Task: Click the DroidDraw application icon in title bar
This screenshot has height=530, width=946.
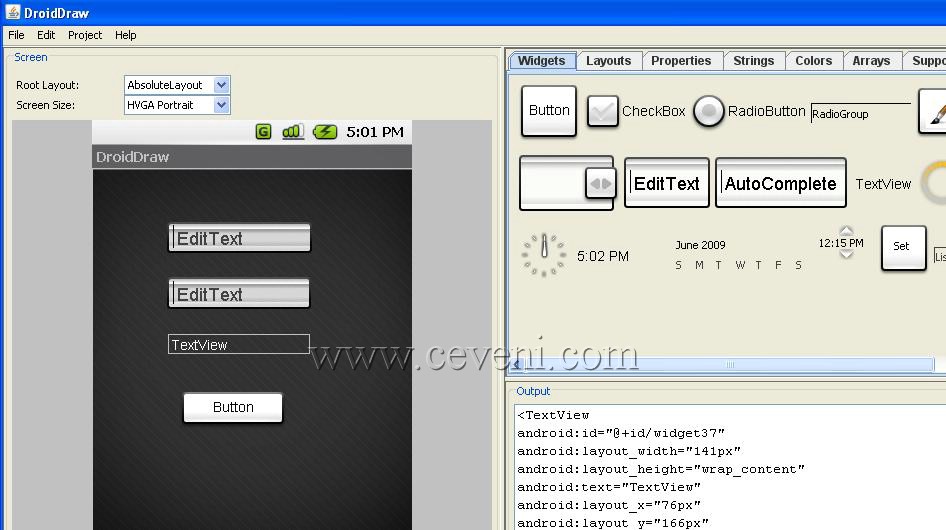Action: point(13,12)
